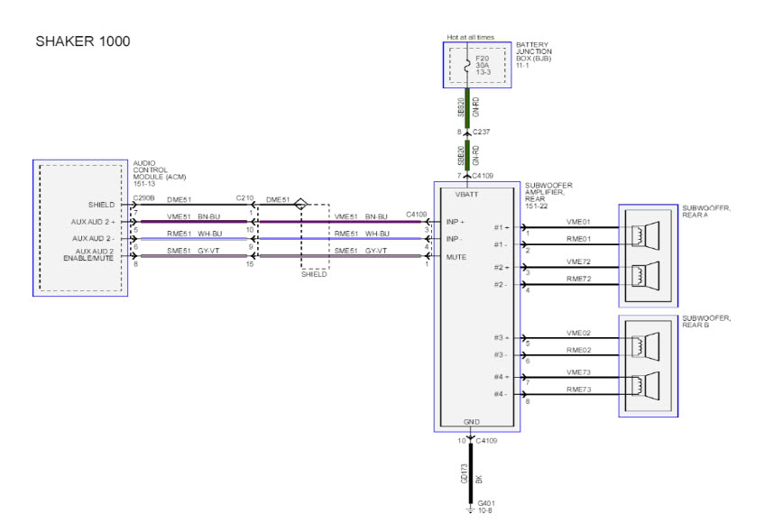Image resolution: width=764 pixels, height=532 pixels.
Task: Click the diamond splice symbol on DME51
Action: (x=300, y=204)
